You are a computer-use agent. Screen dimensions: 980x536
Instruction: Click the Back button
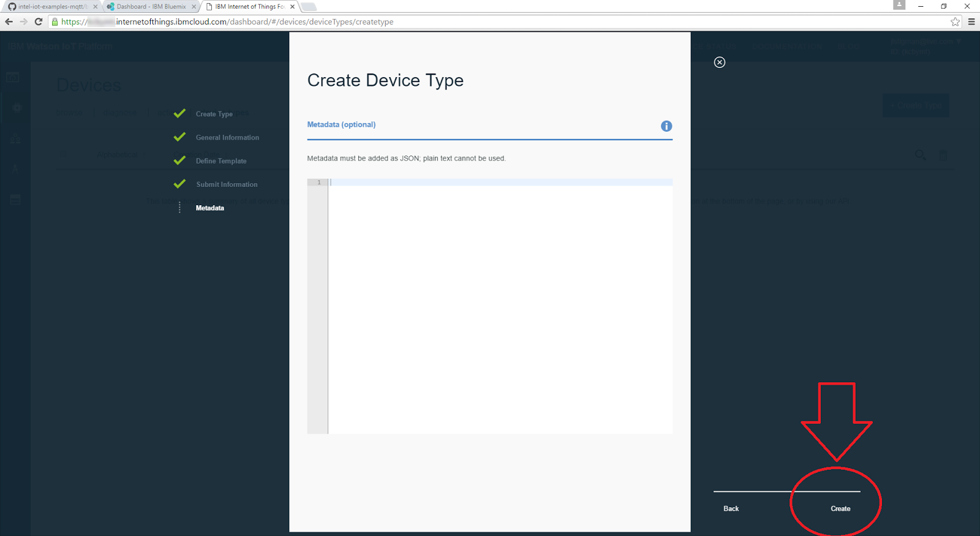[x=731, y=508]
